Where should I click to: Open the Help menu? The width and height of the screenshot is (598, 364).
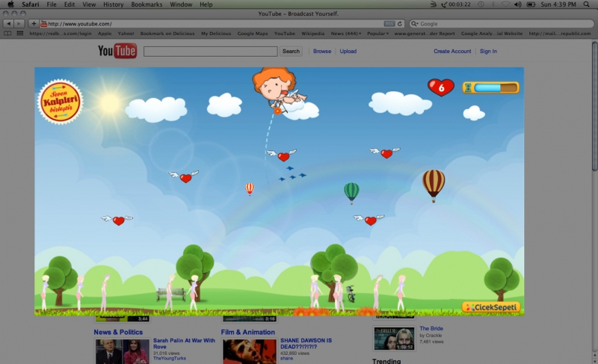pos(206,4)
